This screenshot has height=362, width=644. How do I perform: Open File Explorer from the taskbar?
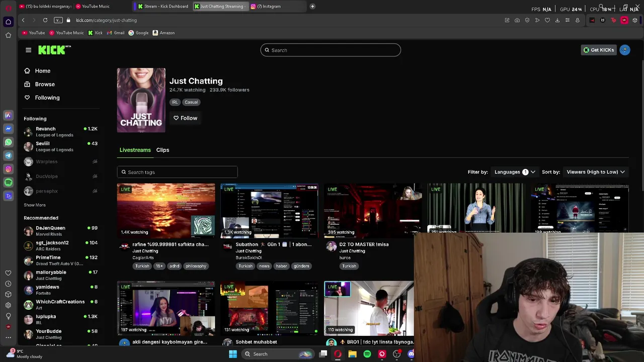click(353, 354)
